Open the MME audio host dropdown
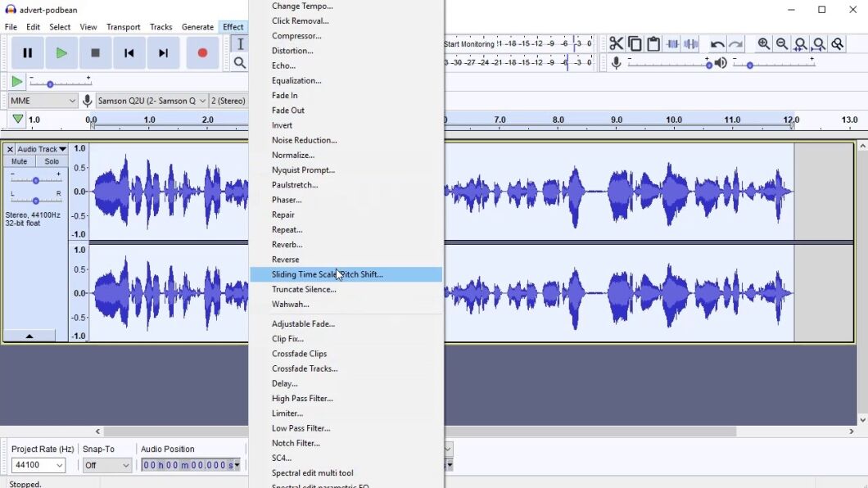 click(41, 100)
